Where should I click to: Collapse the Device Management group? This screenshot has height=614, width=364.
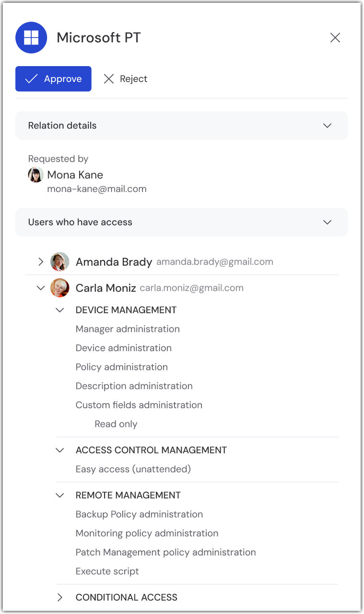click(x=60, y=310)
